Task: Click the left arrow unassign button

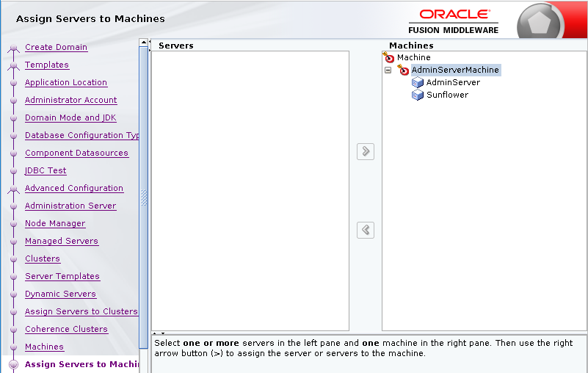Action: pos(365,230)
